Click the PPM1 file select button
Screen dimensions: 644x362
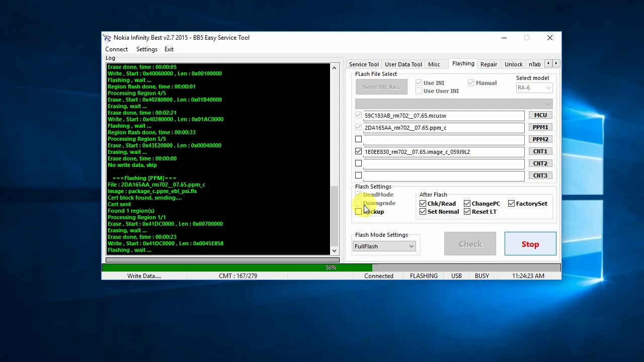(540, 127)
